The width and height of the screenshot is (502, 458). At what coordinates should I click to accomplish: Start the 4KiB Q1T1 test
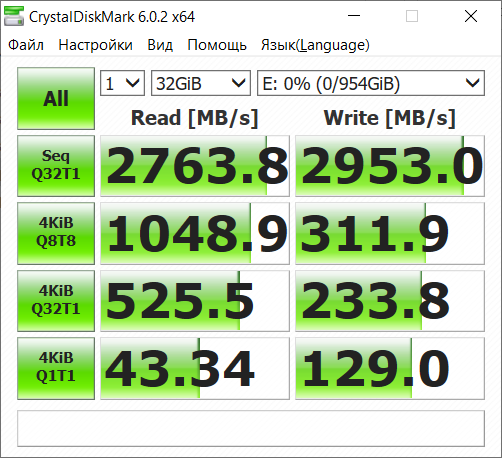tap(56, 368)
